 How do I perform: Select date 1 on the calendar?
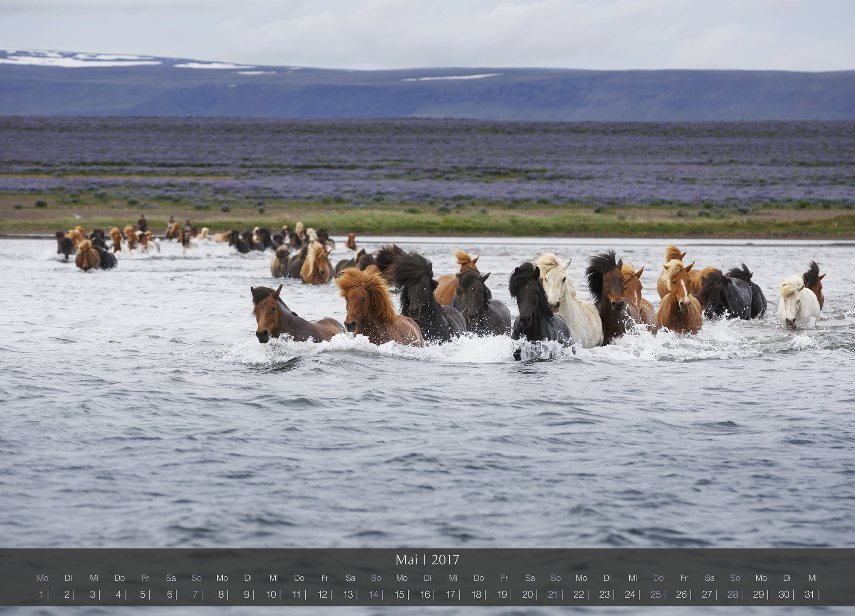[41, 594]
